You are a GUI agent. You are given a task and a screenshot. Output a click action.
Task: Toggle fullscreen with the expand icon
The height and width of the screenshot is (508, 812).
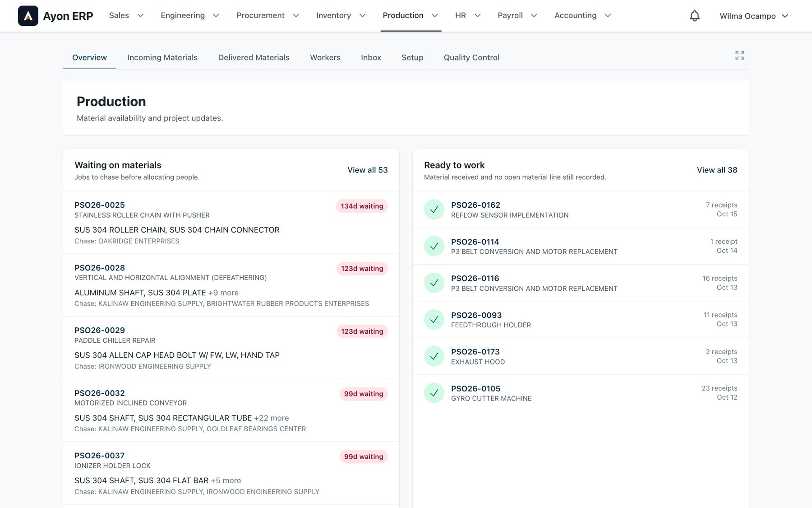click(740, 55)
